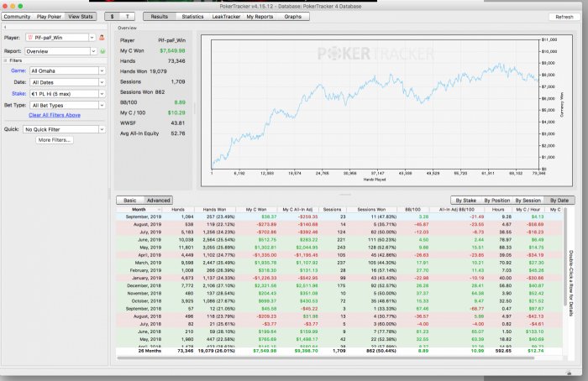Click the player icon beside the Player field
588x381 pixels.
pyautogui.click(x=102, y=38)
